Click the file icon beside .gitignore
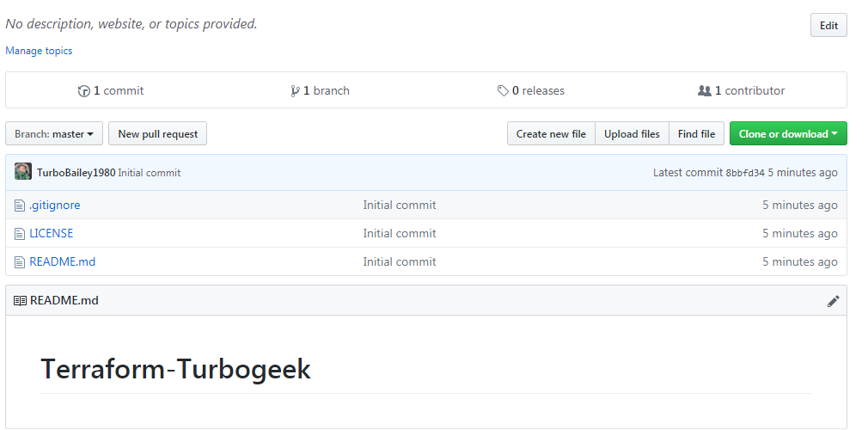The width and height of the screenshot is (868, 430). click(20, 206)
